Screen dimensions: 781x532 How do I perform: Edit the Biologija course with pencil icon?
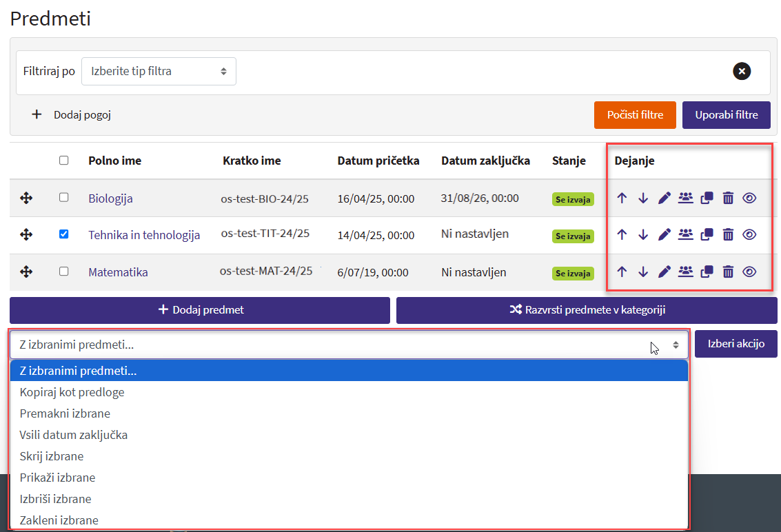click(x=664, y=198)
